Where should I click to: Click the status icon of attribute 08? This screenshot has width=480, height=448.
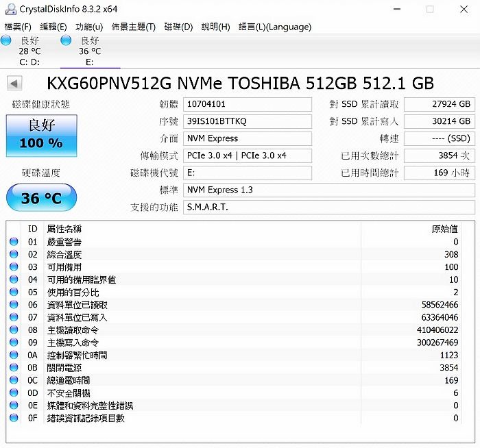click(14, 329)
